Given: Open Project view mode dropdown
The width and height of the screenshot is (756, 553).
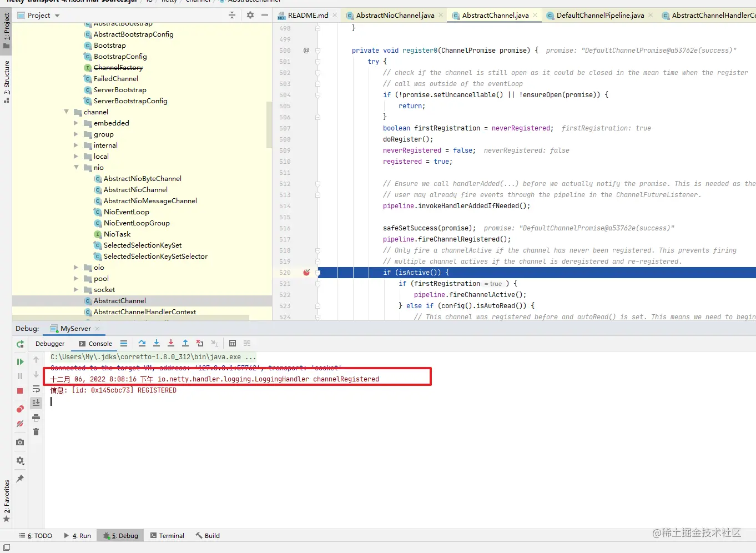Looking at the screenshot, I should pos(57,16).
